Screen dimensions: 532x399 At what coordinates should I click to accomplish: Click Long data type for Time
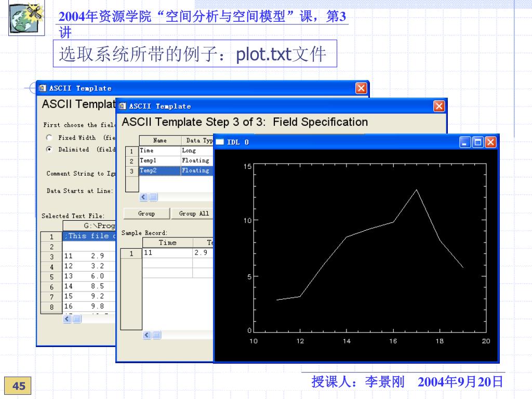click(197, 151)
